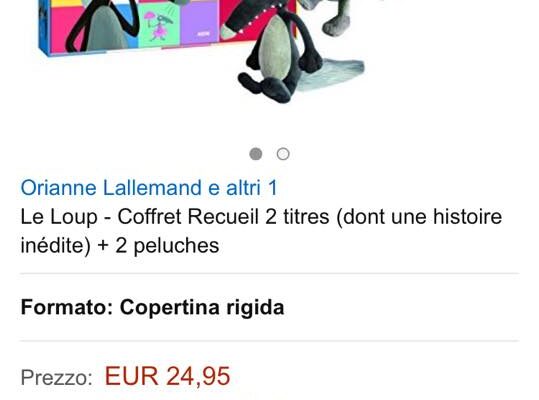Viewport: 539px width, 400px height.
Task: Tap the blue side edge of the box
Action: pos(44,27)
